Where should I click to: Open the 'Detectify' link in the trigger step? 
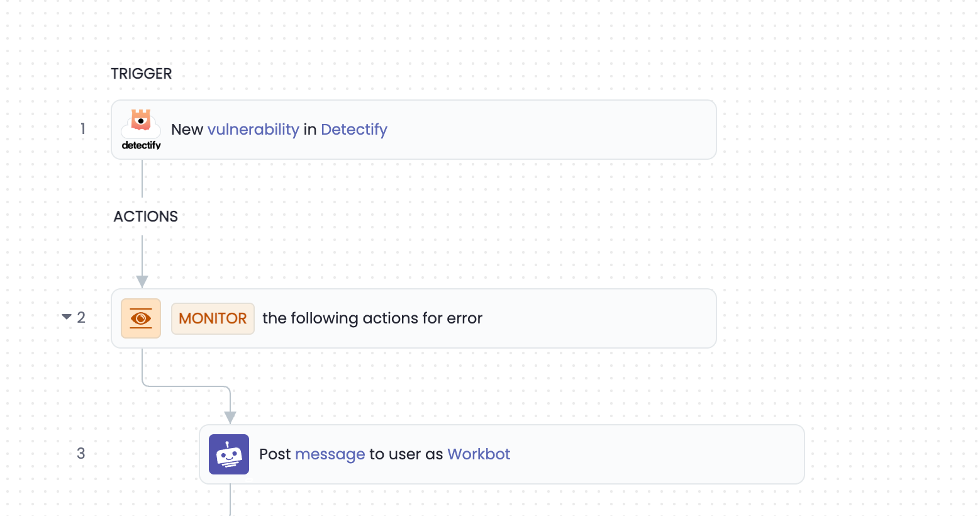tap(354, 130)
